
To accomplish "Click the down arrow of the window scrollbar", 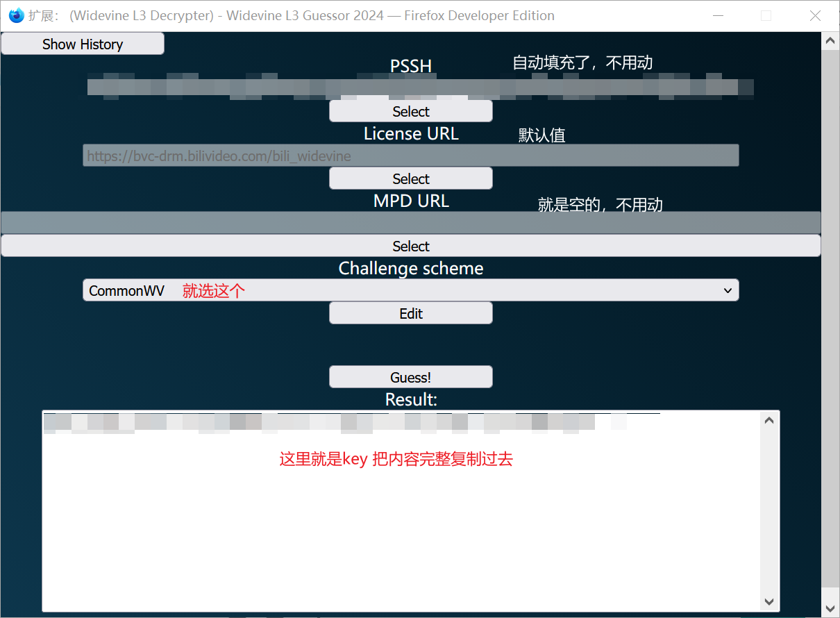I will click(830, 607).
